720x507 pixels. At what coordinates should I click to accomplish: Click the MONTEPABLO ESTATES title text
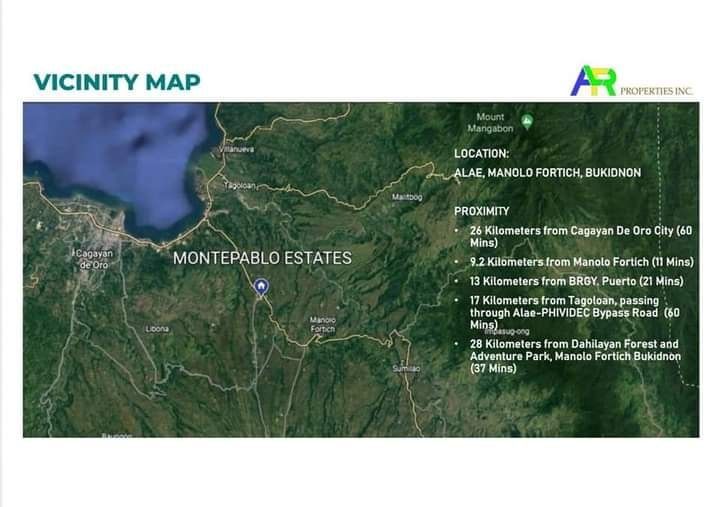point(262,258)
